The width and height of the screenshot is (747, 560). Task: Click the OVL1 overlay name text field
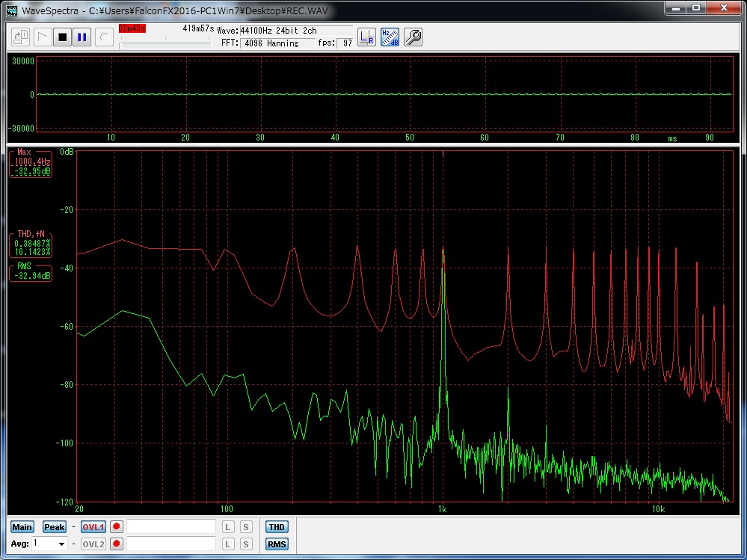pos(171,527)
